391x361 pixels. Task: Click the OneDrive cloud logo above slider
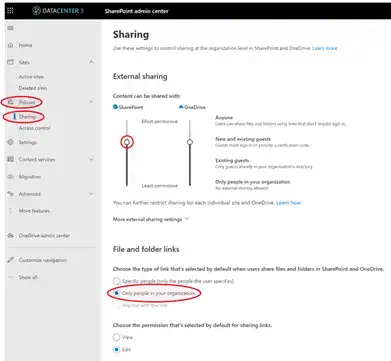click(181, 107)
